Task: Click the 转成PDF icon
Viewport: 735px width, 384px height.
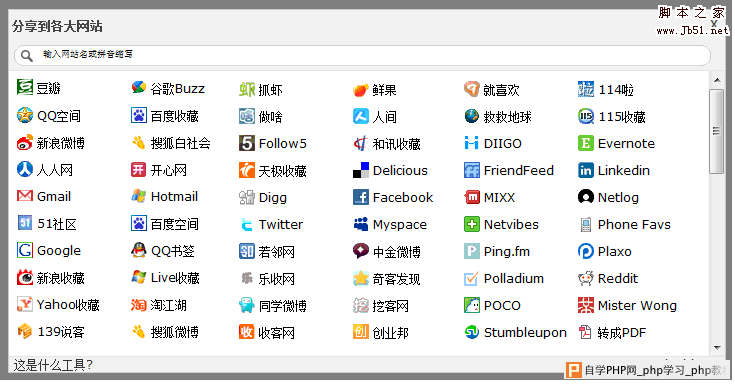Action: tap(586, 332)
